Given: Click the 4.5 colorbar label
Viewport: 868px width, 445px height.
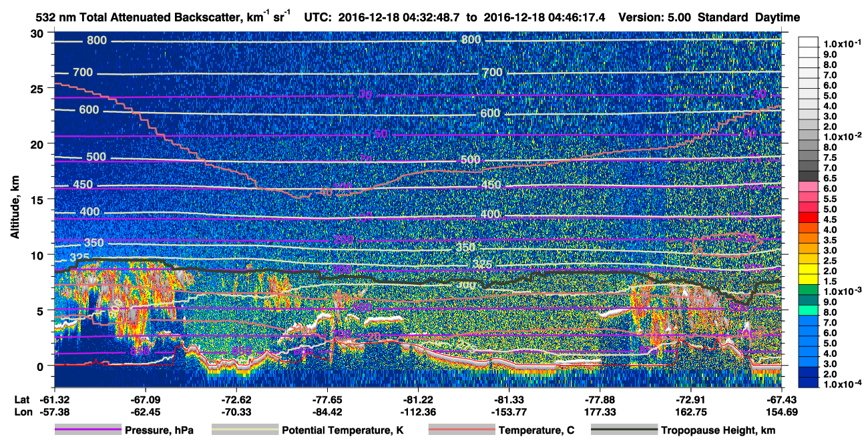Looking at the screenshot, I should click(829, 219).
